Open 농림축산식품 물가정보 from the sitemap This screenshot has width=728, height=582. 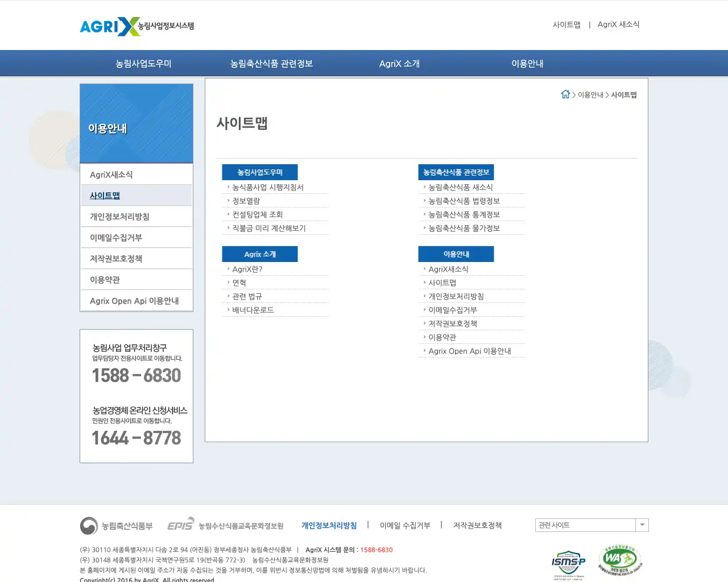pyautogui.click(x=464, y=228)
